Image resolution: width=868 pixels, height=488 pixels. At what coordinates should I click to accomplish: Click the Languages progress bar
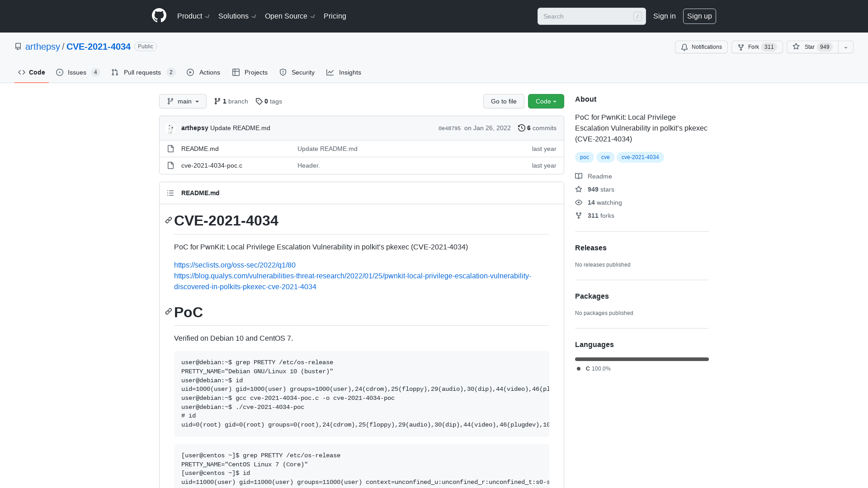642,359
